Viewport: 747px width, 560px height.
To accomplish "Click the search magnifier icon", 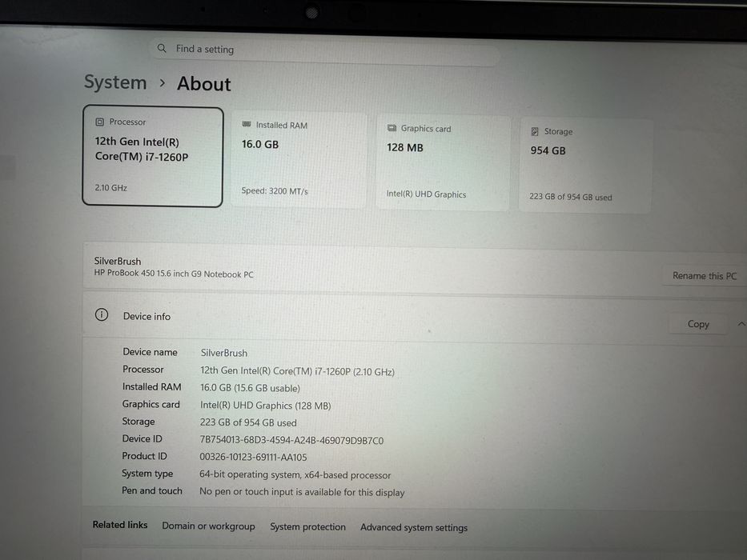I will [x=162, y=48].
